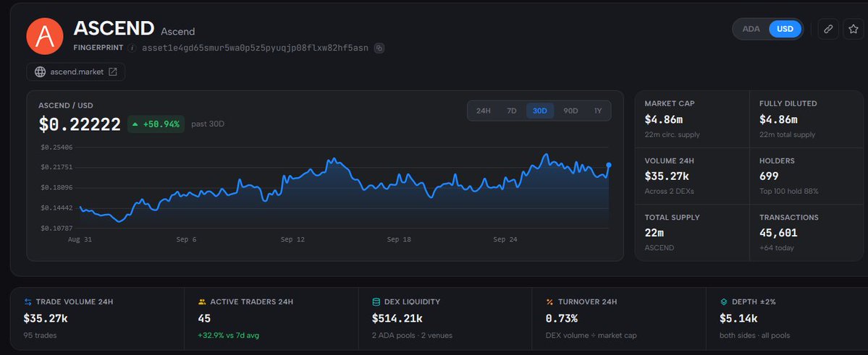Click "2 ADA pools · 2 venues" text
Viewport: 868px width, 355px height.
[413, 335]
